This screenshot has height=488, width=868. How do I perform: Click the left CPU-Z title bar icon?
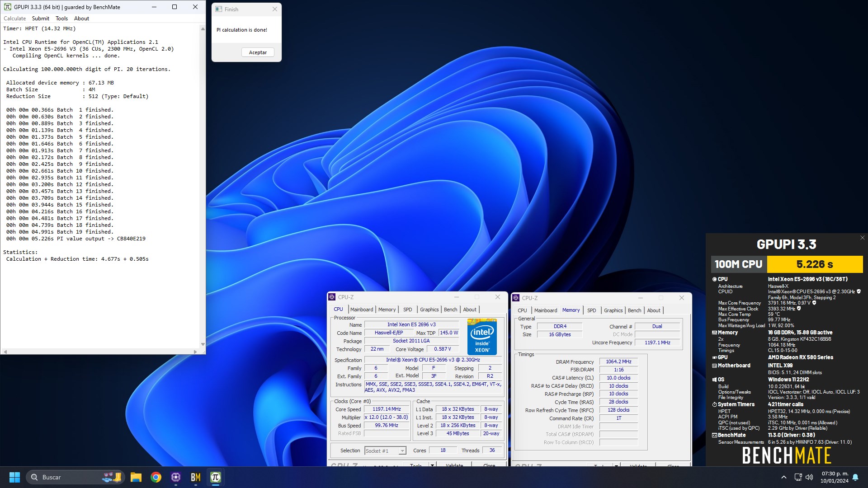coord(332,297)
